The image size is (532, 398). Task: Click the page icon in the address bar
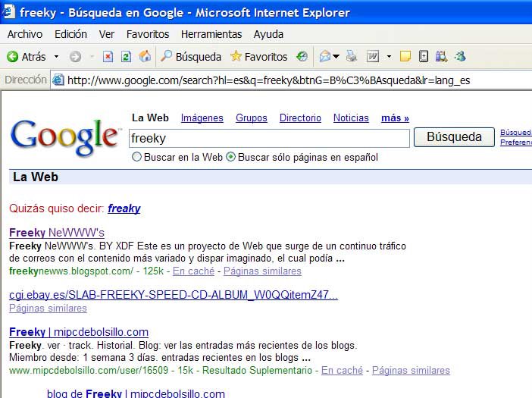pyautogui.click(x=58, y=80)
